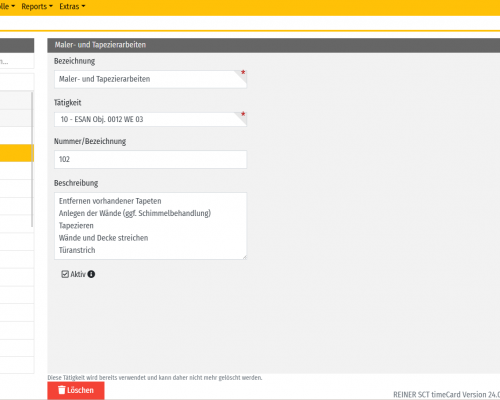The height and width of the screenshot is (400, 500).
Task: Click the red Löschen button
Action: pyautogui.click(x=76, y=390)
